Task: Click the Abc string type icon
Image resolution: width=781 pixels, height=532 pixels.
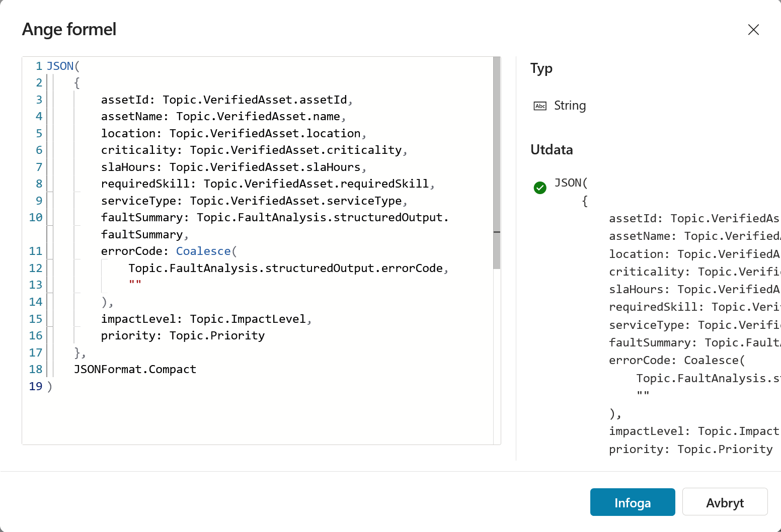Action: (540, 106)
